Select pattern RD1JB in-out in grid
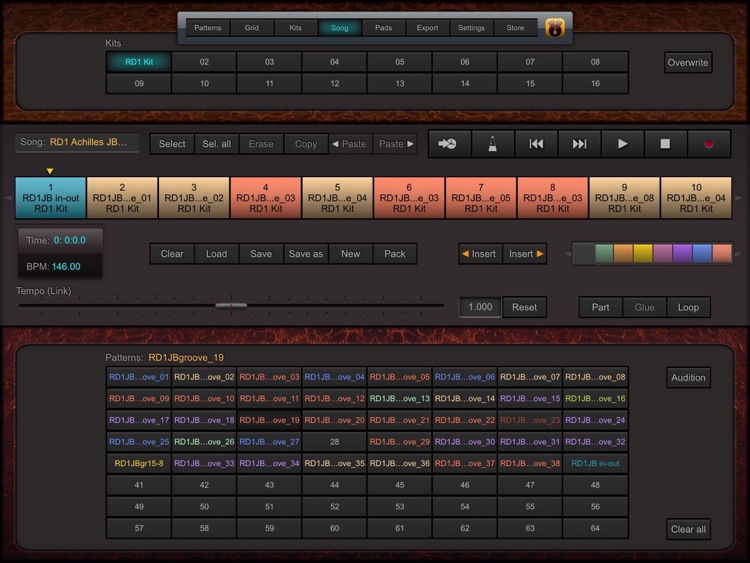 coord(596,463)
